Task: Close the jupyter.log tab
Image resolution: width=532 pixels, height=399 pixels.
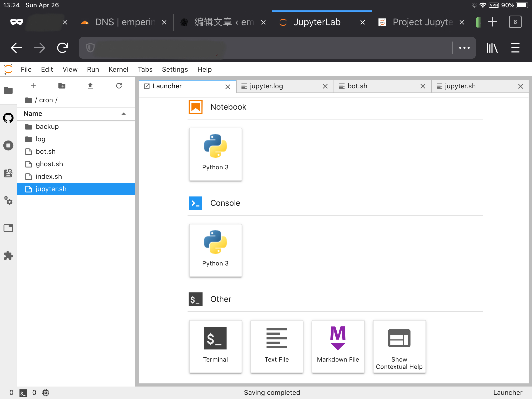Action: coord(325,86)
